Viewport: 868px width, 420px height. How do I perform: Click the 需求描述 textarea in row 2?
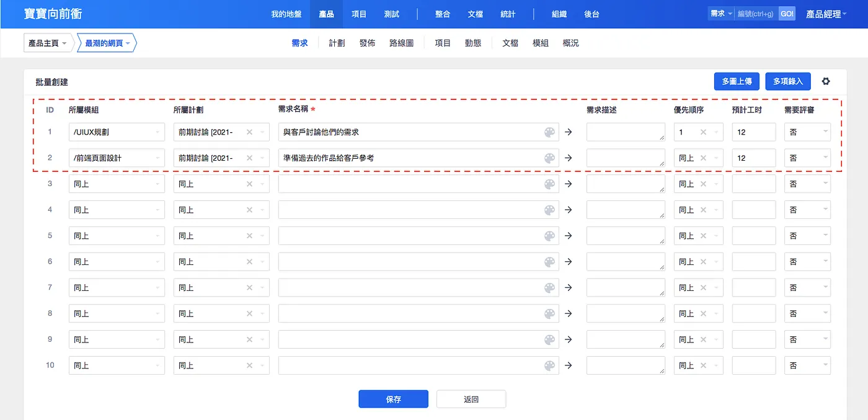tap(626, 158)
